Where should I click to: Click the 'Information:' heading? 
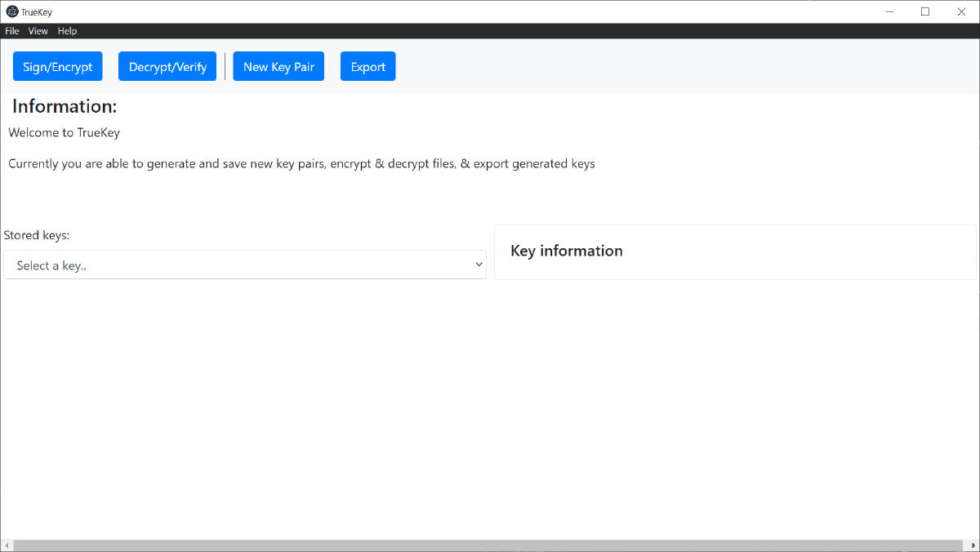click(x=65, y=106)
